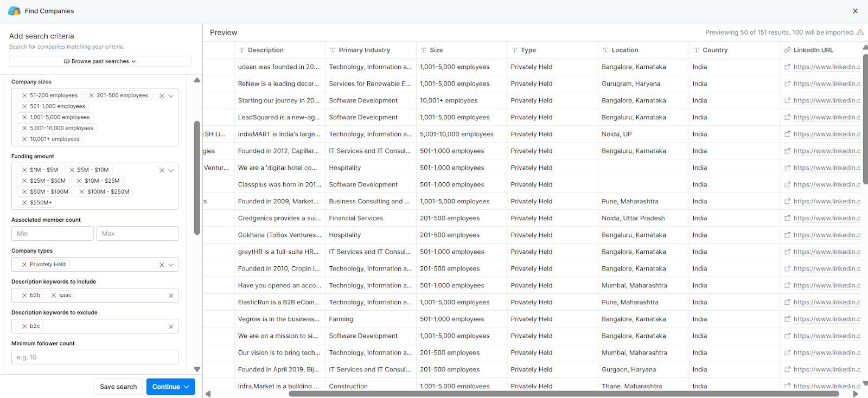Click the Type column header

point(552,50)
